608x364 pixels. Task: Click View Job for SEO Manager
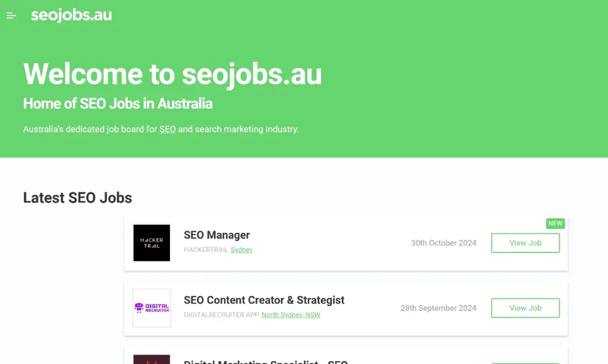(x=525, y=243)
